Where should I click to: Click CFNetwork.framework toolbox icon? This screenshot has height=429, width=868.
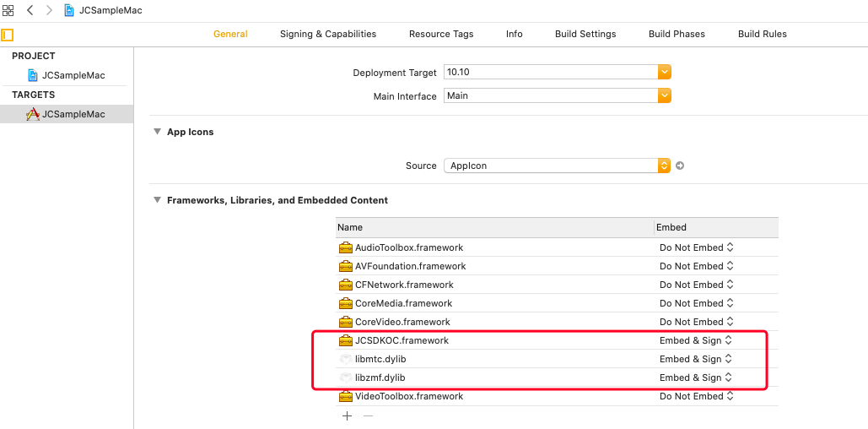[x=346, y=285]
